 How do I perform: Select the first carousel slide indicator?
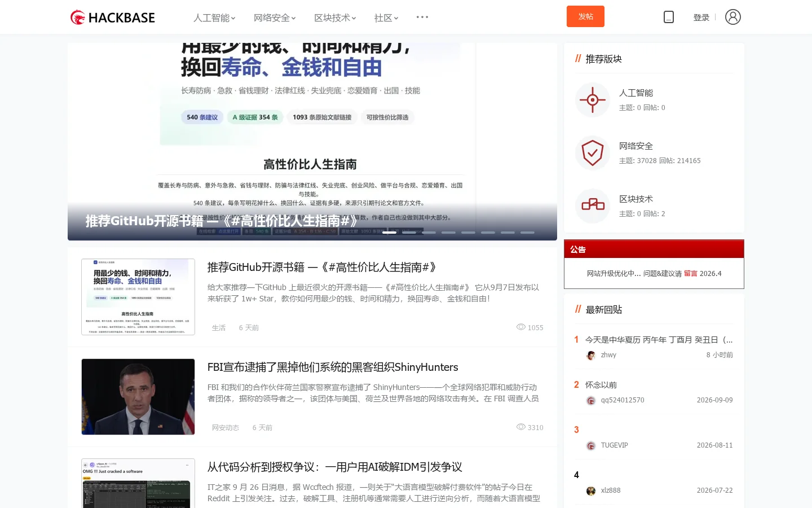[x=389, y=233]
